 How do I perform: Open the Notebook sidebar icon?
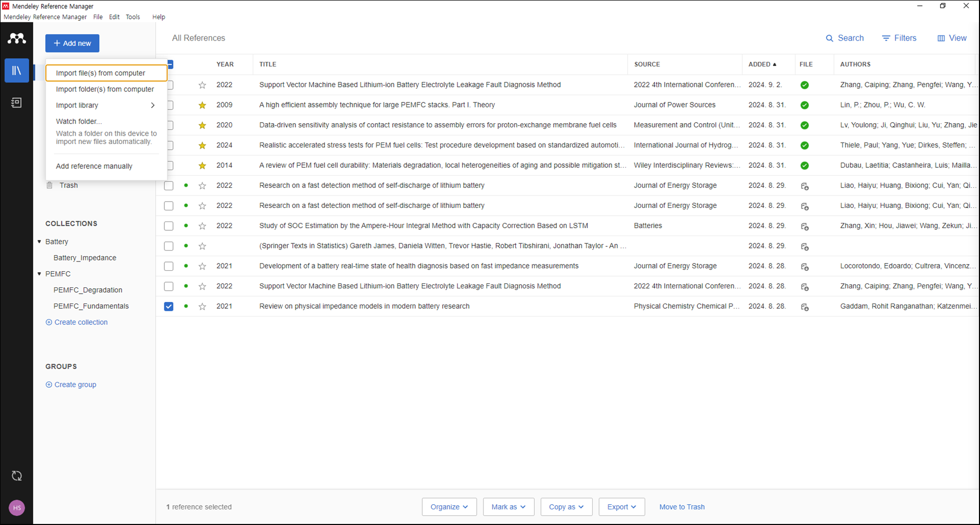coord(17,102)
